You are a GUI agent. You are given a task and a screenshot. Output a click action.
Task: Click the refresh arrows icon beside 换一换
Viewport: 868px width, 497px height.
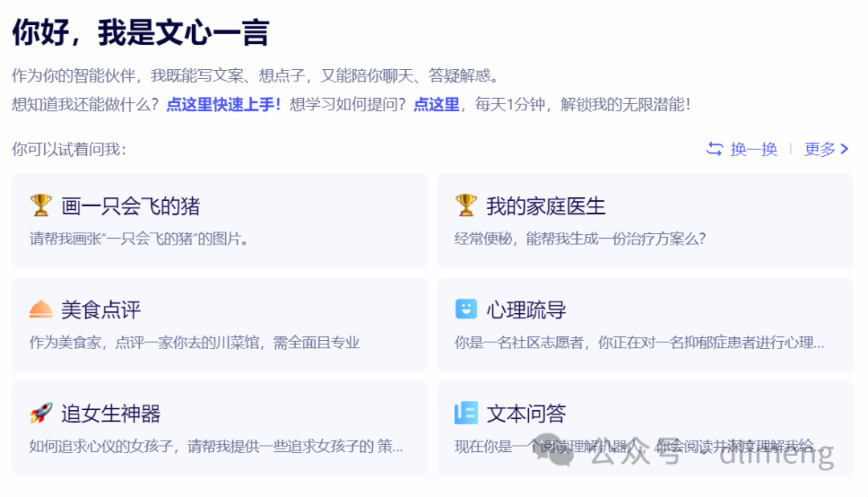pos(714,149)
